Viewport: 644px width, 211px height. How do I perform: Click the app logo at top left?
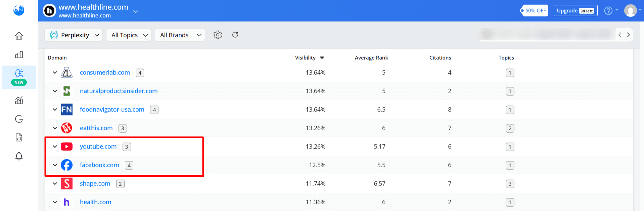[x=19, y=10]
